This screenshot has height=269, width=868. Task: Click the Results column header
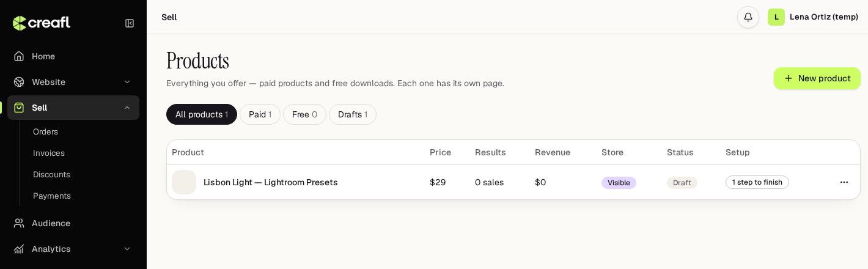490,152
